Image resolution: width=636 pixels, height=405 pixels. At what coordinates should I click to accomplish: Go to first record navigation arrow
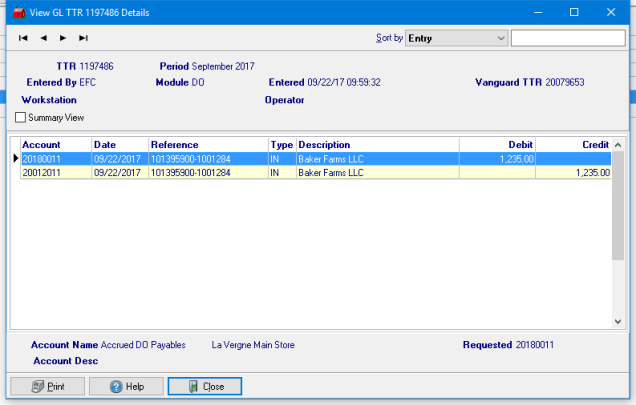(x=23, y=38)
